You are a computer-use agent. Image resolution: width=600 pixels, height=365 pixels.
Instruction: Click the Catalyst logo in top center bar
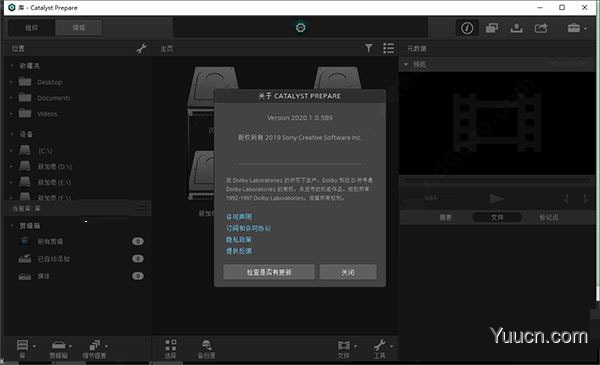(x=300, y=28)
